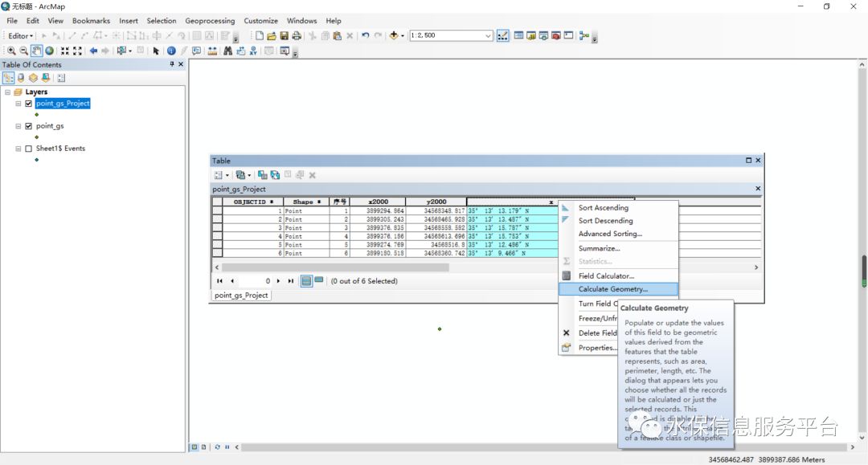
Task: Choose Calculate Geometry from context menu
Action: coord(618,289)
